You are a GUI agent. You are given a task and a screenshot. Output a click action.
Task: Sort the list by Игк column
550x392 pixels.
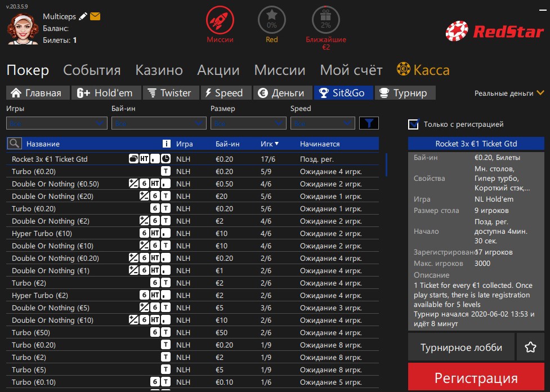(x=270, y=144)
